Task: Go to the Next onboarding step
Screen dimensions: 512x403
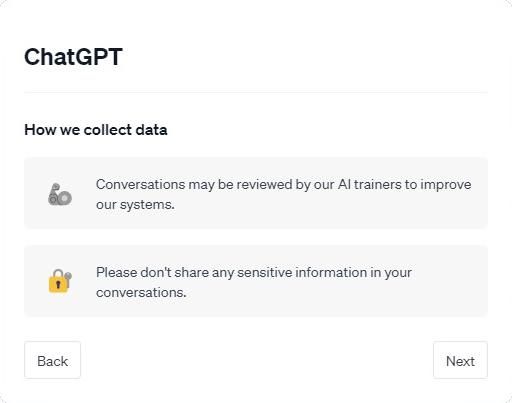Action: (x=460, y=360)
